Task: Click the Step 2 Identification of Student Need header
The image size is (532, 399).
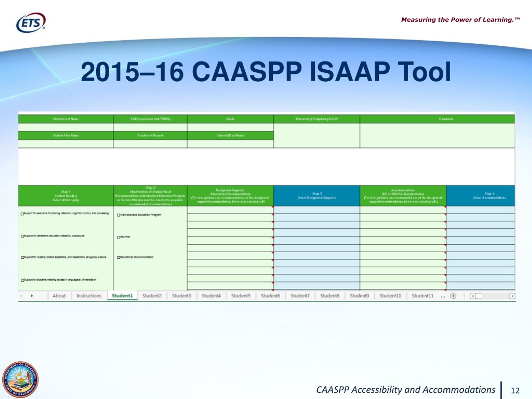Action: click(150, 196)
